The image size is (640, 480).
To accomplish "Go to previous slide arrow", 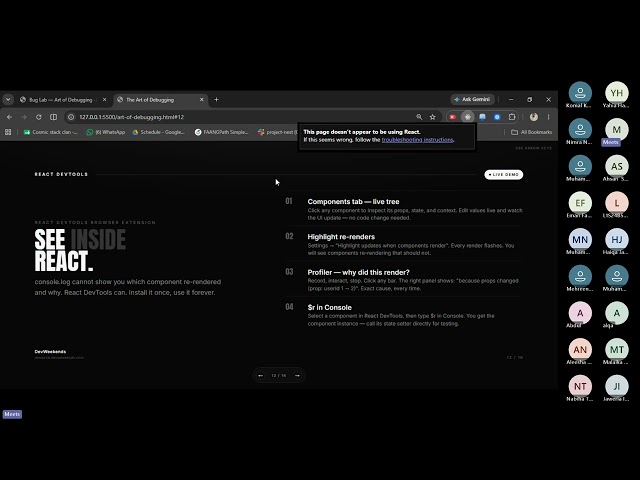I will (260, 376).
